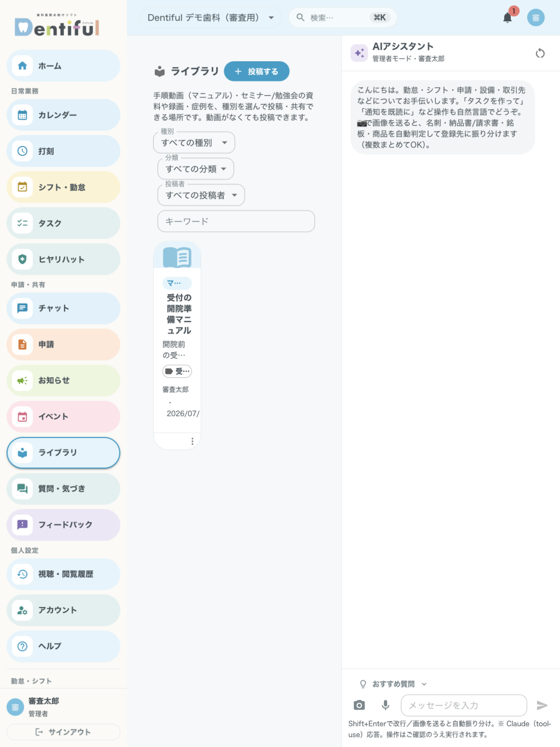
Task: Click the お知らせ megaphone icon
Action: [22, 381]
